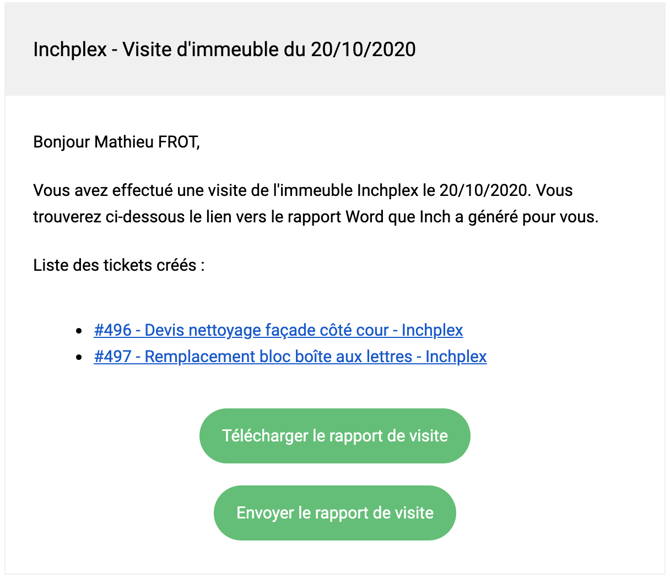This screenshot has width=670, height=579.
Task: Click the bullet point before ticket #496
Action: pos(79,331)
